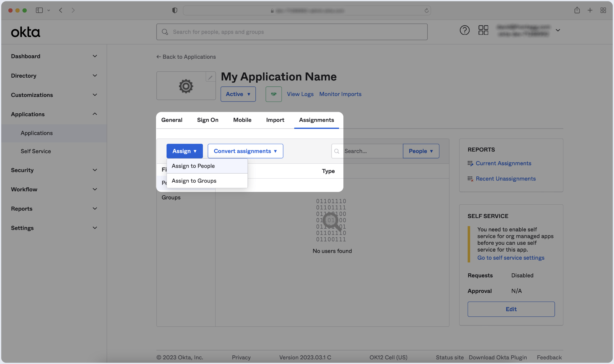Collapse the Applications sidebar section
Screen dimensions: 614x364
(x=54, y=114)
